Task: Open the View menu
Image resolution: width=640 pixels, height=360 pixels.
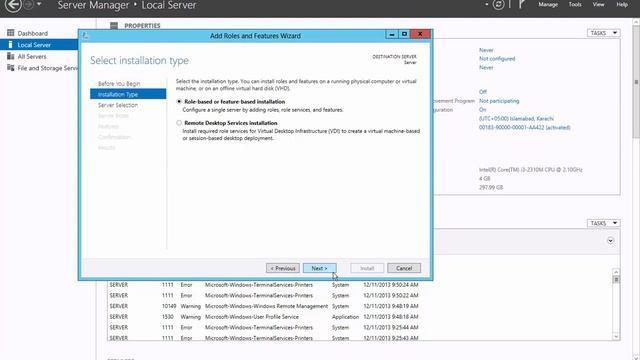Action: point(598,4)
